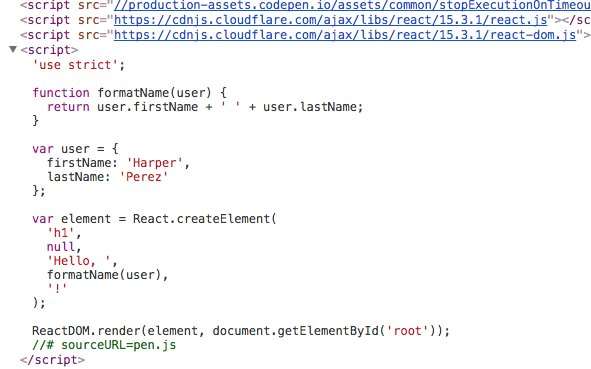The height and width of the screenshot is (369, 591).
Task: Open the react.js CDN link
Action: [331, 20]
